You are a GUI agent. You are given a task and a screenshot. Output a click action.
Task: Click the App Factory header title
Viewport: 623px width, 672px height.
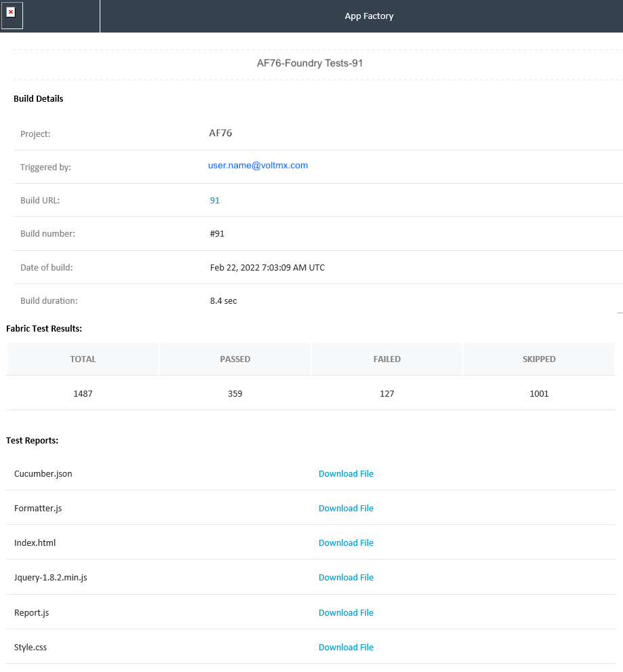tap(369, 16)
